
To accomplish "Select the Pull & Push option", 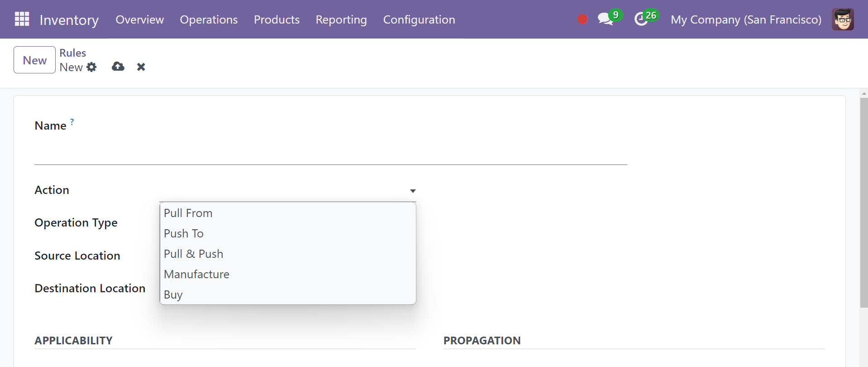I will pyautogui.click(x=288, y=254).
